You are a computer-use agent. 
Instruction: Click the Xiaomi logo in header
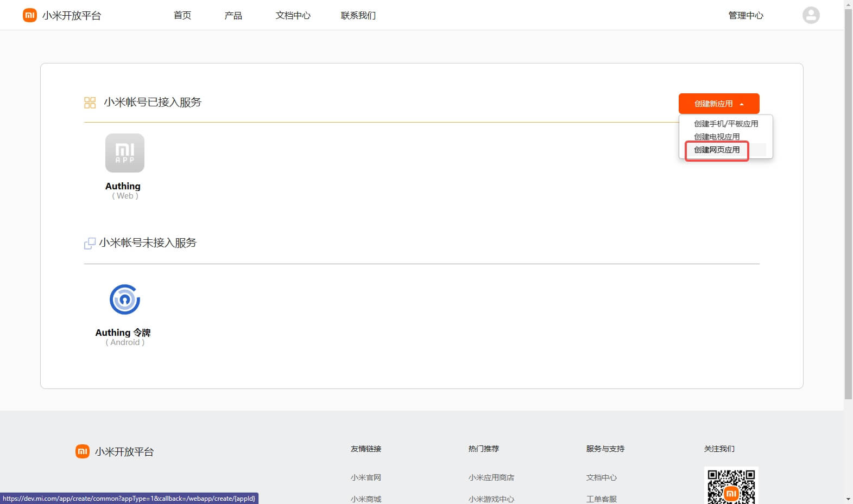tap(30, 15)
